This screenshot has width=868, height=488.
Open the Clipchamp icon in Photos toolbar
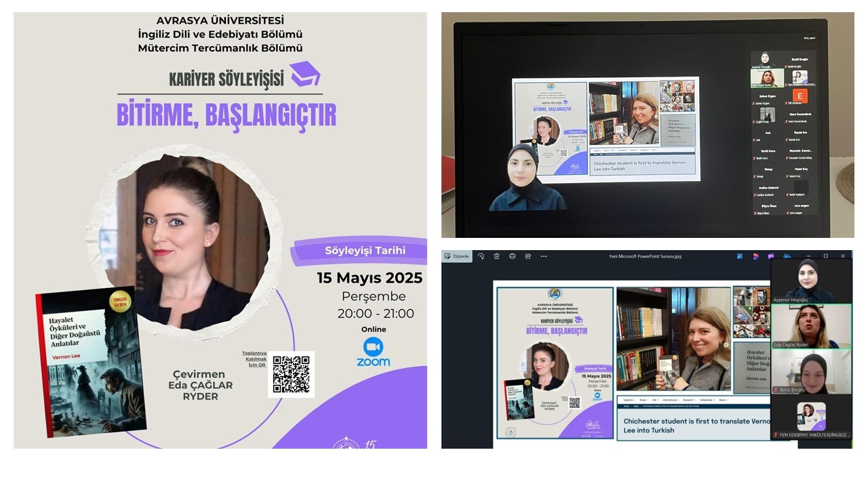pos(770,256)
